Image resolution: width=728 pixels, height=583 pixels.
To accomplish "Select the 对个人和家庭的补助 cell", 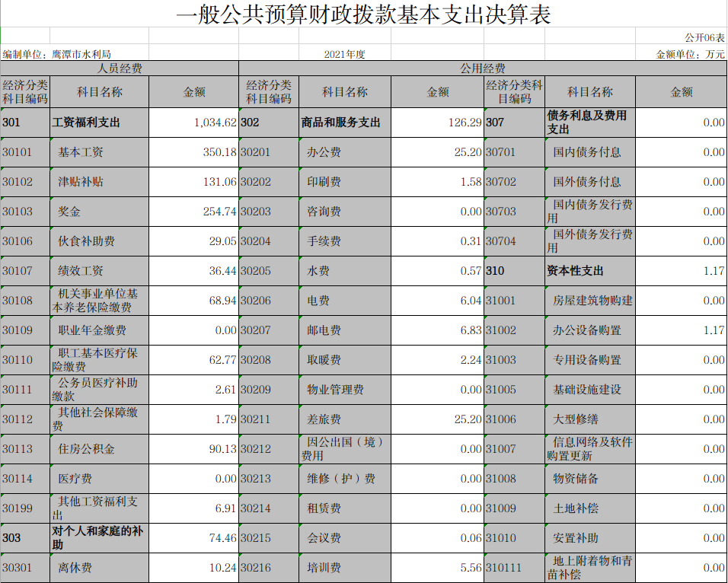I will coord(99,538).
